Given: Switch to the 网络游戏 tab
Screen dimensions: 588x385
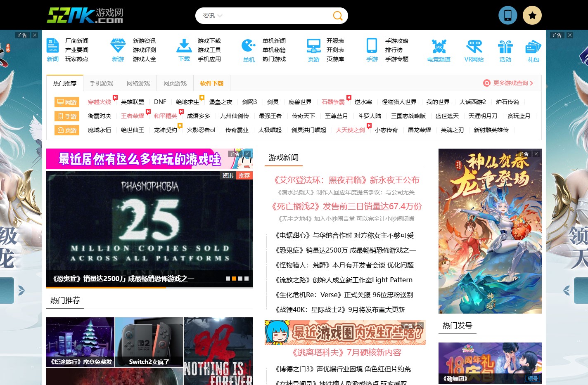Looking at the screenshot, I should pyautogui.click(x=138, y=83).
